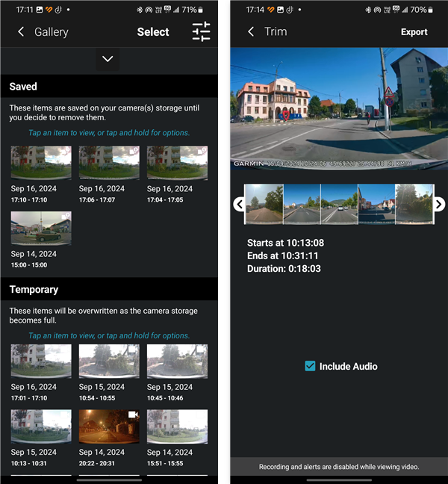Tap the 17:14 clock in status bar
This screenshot has width=448, height=484.
click(x=255, y=10)
